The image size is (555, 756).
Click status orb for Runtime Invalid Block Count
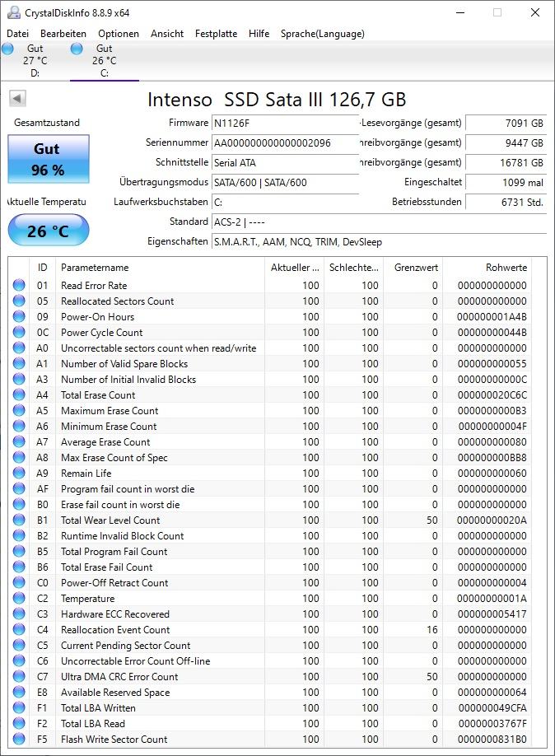[x=19, y=535]
